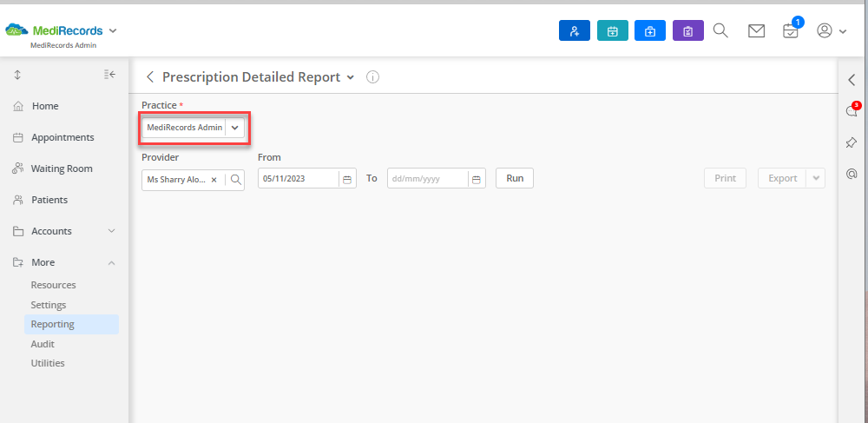Click the blue medical kit icon

650,30
